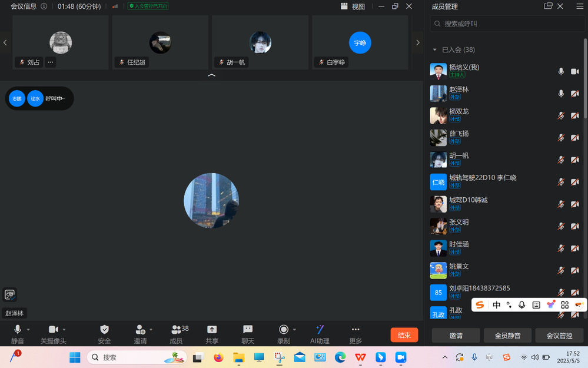Toggle 赵泽林's camera icon

[575, 94]
